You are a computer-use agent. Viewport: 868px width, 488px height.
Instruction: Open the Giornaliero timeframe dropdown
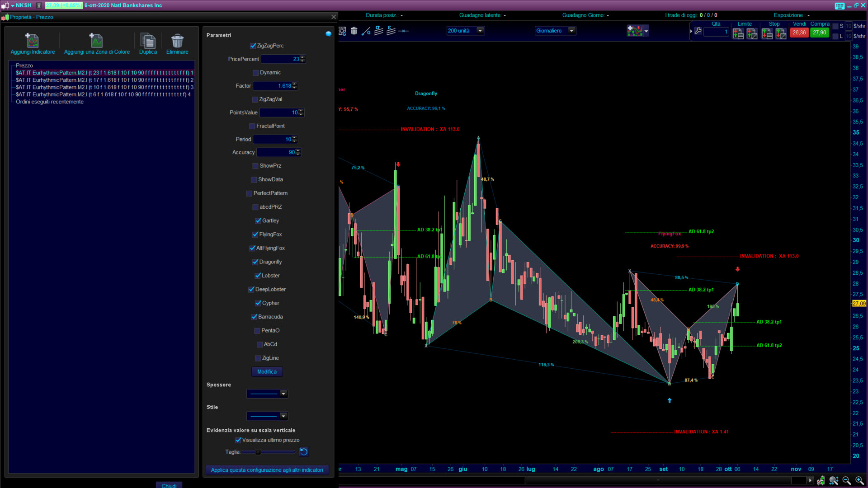(571, 31)
